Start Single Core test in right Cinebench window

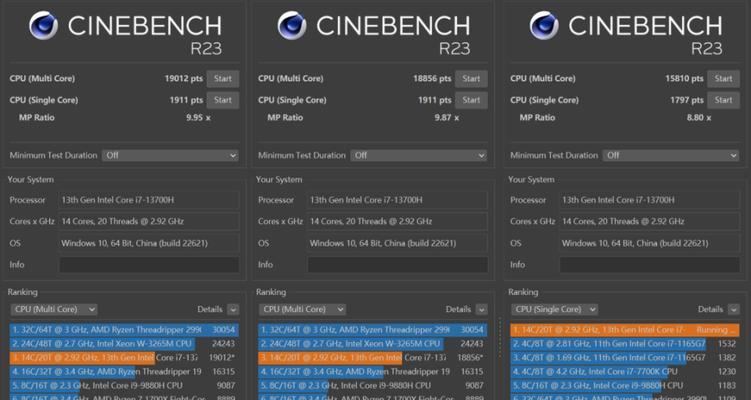[x=723, y=100]
